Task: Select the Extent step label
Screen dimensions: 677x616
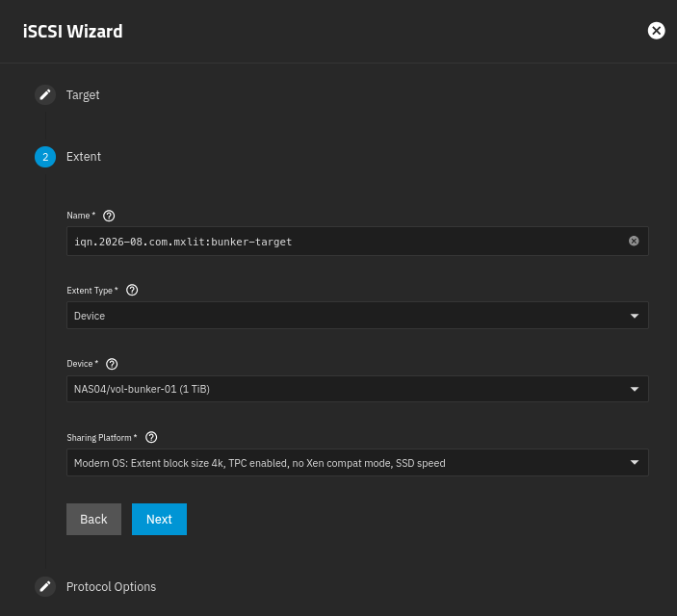Action: click(x=84, y=156)
